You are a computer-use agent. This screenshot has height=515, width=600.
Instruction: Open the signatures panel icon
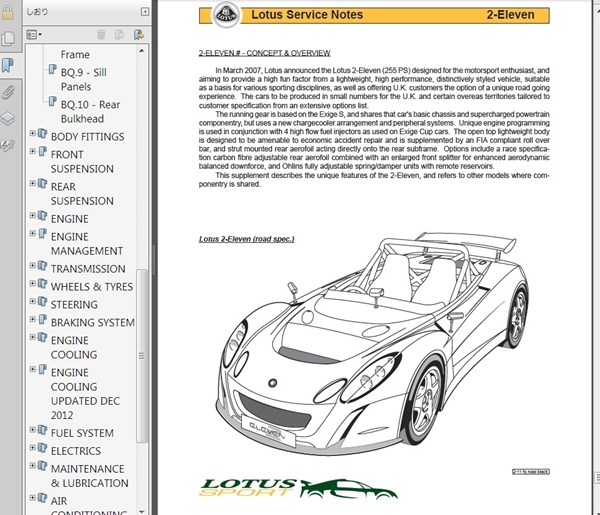point(7,145)
